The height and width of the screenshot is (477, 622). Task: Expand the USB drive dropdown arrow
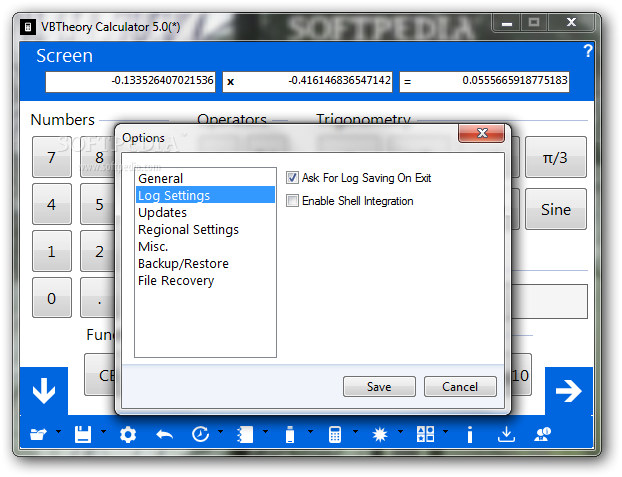coord(311,431)
